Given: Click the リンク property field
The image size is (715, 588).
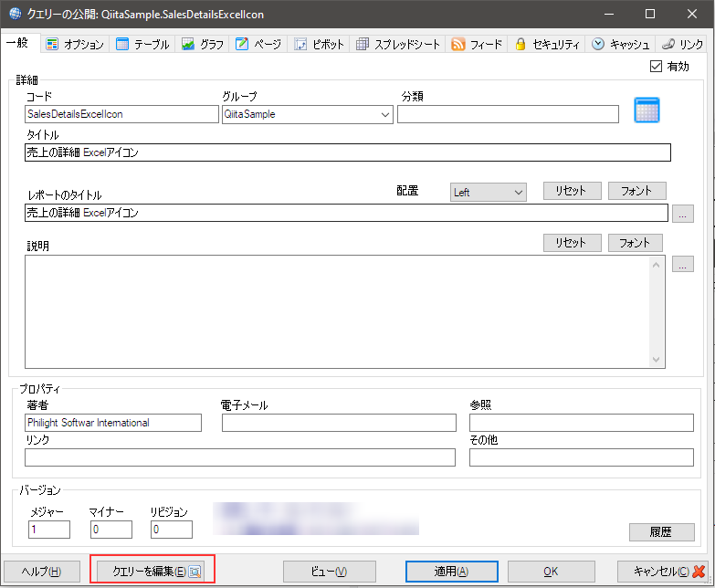Looking at the screenshot, I should 240,457.
